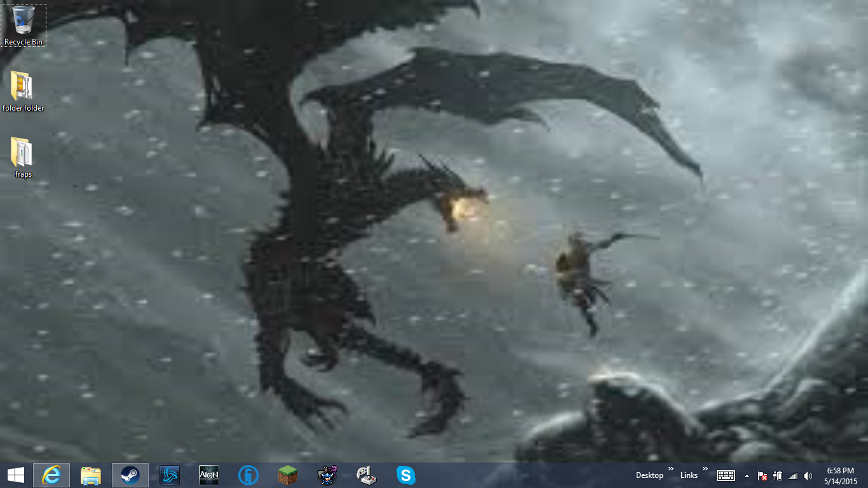This screenshot has height=488, width=868.
Task: Open blue circular G launcher icon
Action: tap(248, 475)
